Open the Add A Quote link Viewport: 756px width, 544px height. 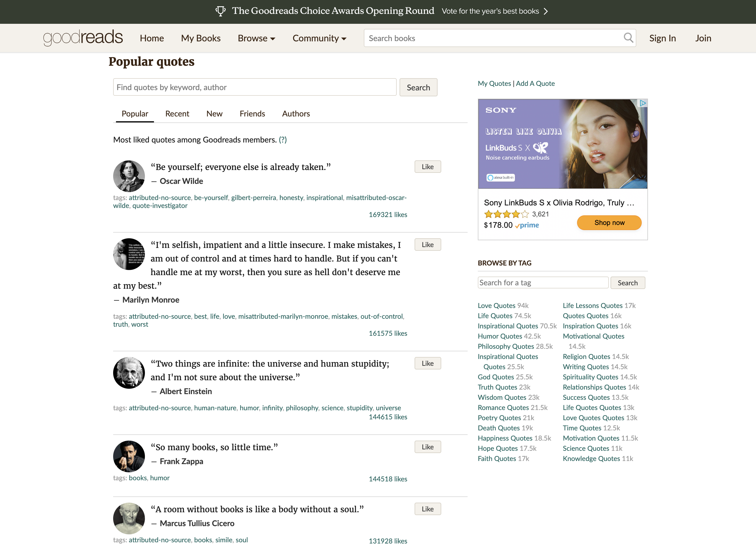[x=535, y=83]
